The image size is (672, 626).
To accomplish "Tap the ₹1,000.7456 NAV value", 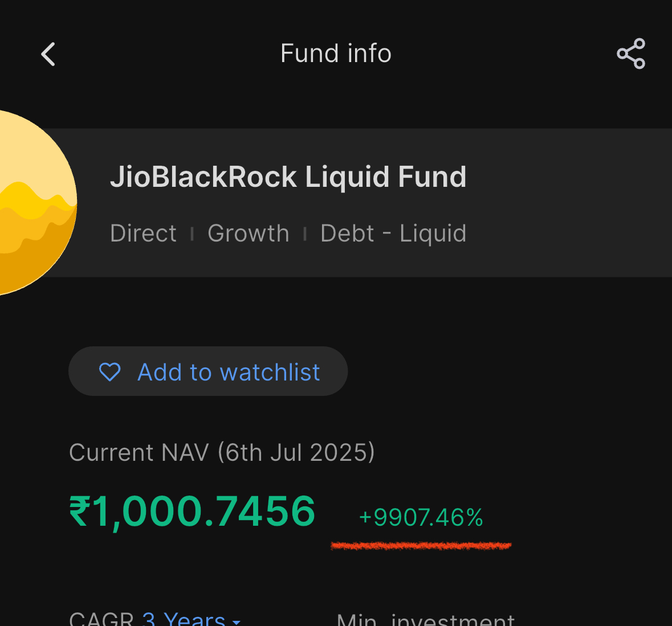I will (x=192, y=511).
